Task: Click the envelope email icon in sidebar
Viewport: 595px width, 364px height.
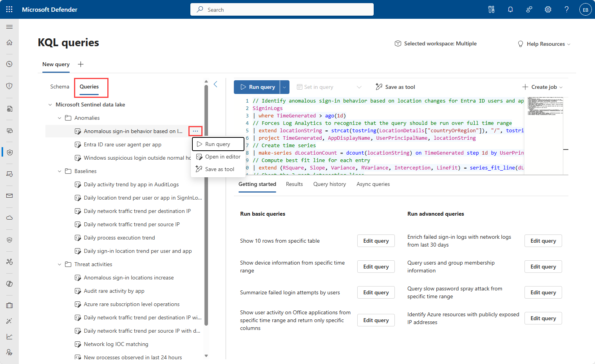Action: click(x=9, y=196)
